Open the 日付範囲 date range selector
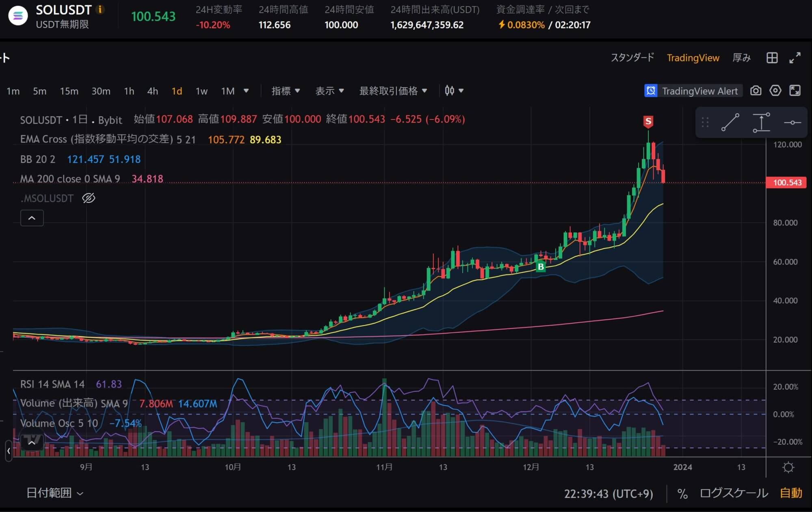The height and width of the screenshot is (512, 812). (49, 493)
